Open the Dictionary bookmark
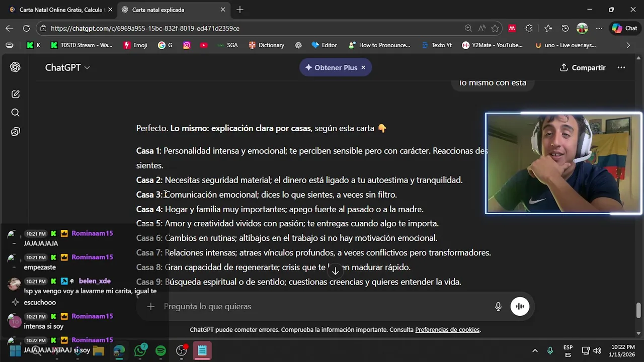The image size is (644, 362). 267,45
